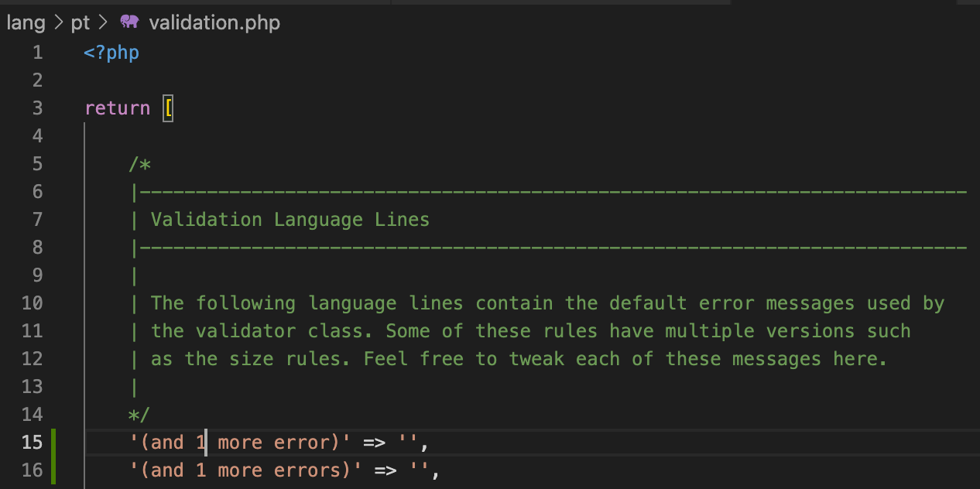Screen dimensions: 980x489
Task: Click the "=>" operator on line 16
Action: pyautogui.click(x=386, y=470)
